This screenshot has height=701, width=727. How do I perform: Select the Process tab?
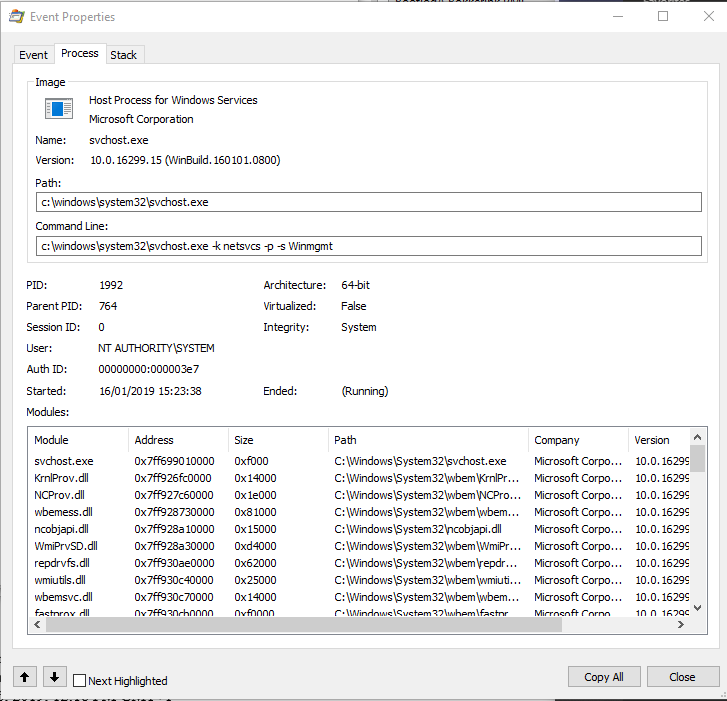[x=80, y=54]
